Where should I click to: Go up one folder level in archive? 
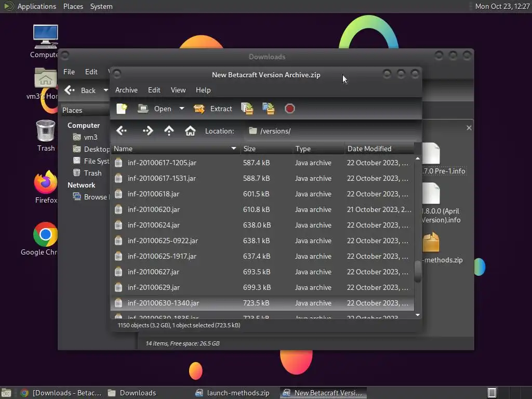tap(169, 130)
